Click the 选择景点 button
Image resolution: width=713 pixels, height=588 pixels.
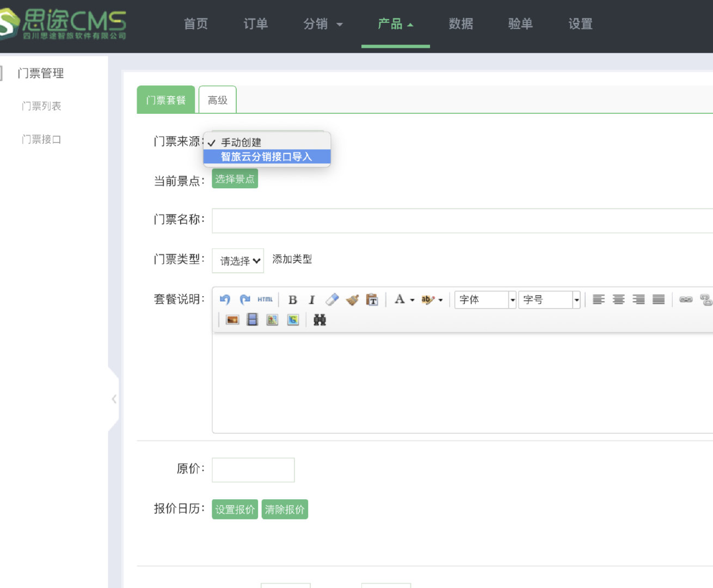click(235, 179)
